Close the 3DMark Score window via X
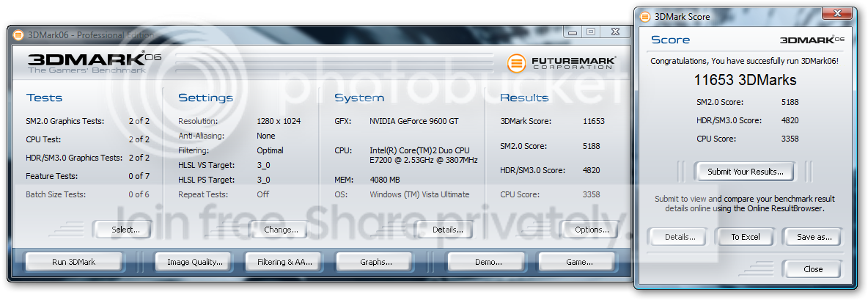The image size is (868, 300). [836, 15]
